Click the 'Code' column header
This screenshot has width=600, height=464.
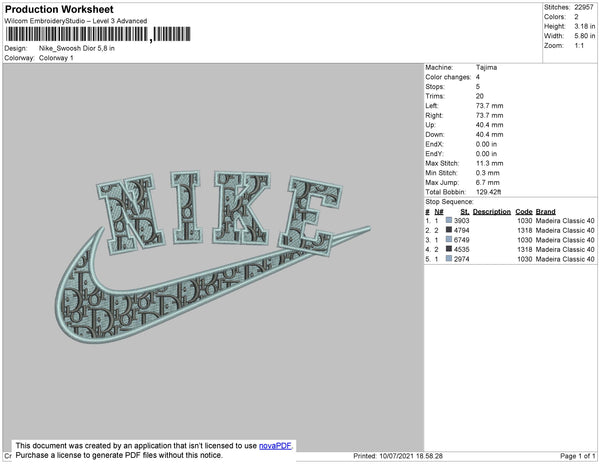pos(523,212)
